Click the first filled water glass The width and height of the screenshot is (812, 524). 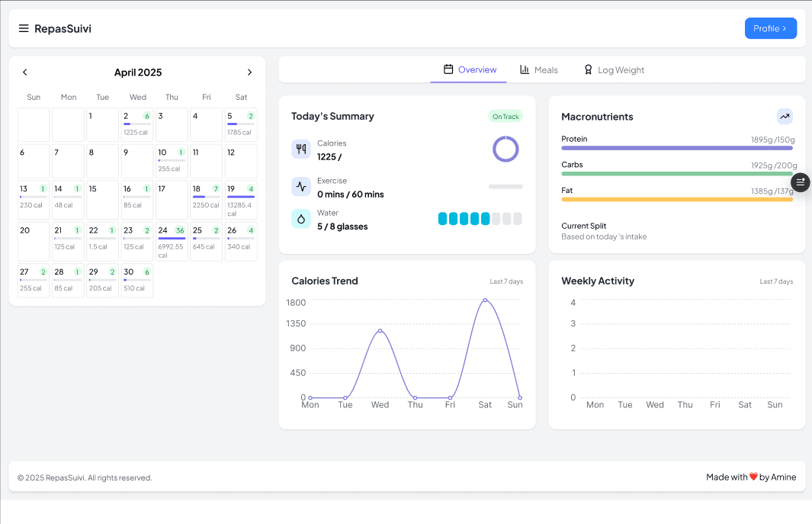(443, 219)
